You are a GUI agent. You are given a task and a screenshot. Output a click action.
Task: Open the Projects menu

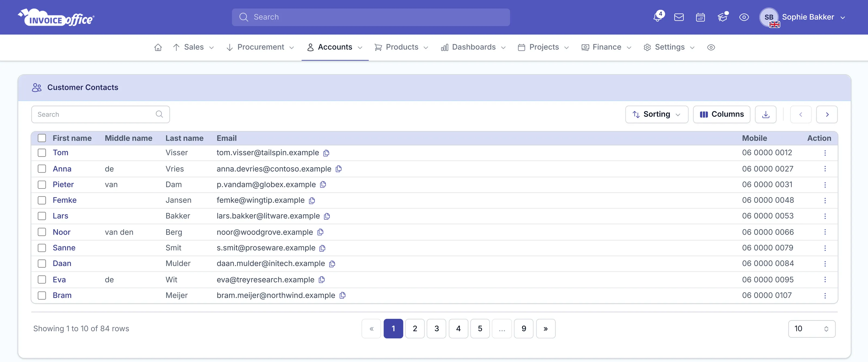[543, 47]
